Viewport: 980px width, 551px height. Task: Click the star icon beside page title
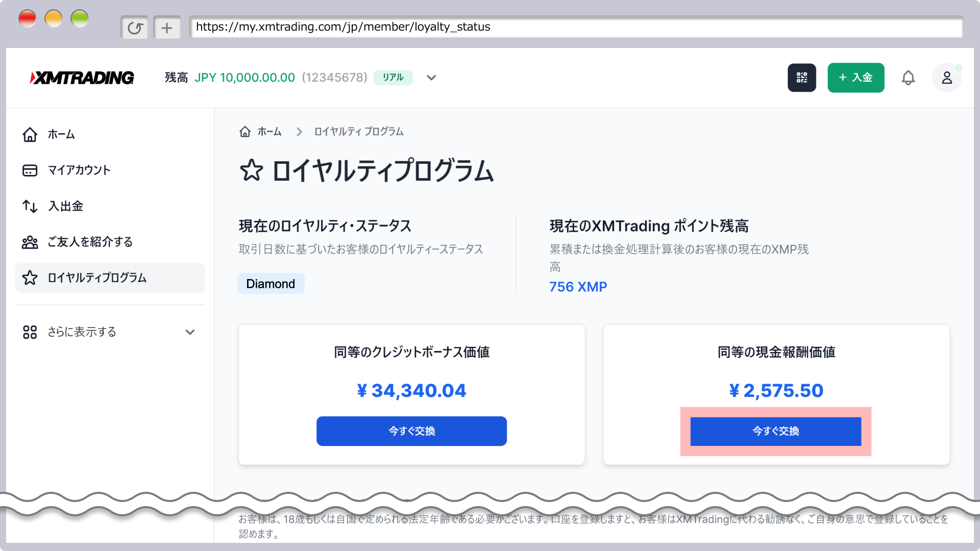click(251, 170)
